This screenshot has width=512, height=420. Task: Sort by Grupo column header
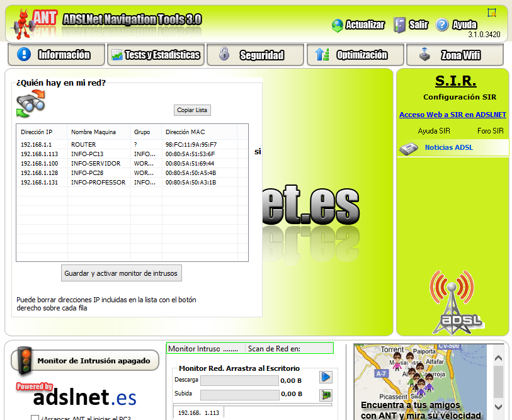tap(146, 132)
